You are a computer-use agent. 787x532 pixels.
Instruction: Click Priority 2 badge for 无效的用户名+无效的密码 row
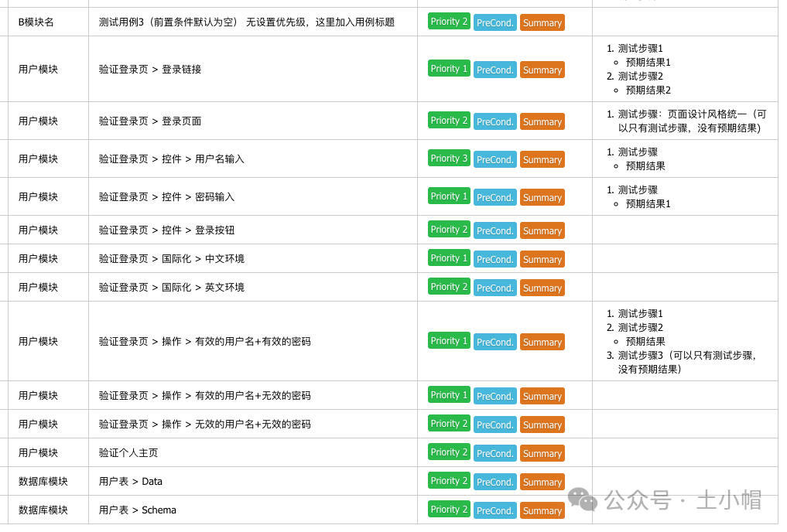(x=449, y=424)
